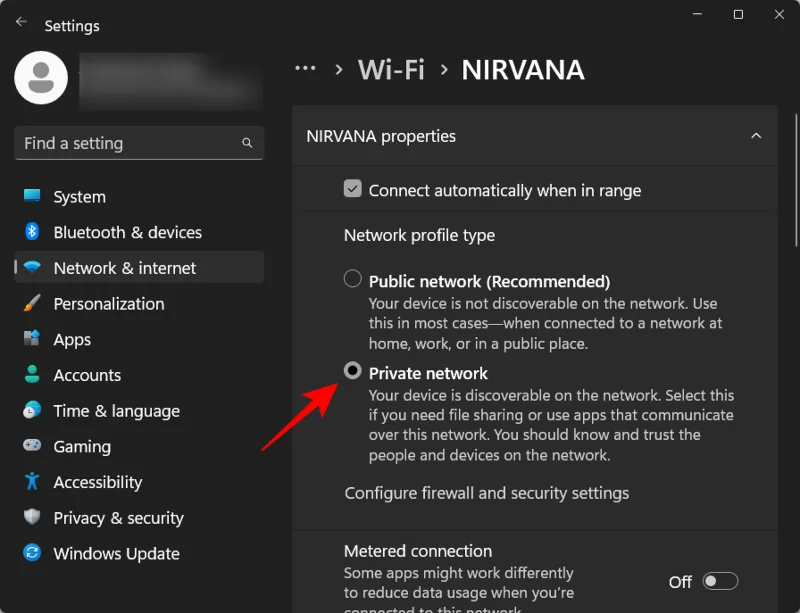Viewport: 800px width, 613px height.
Task: Turn on Metered connection switch
Action: (x=720, y=581)
